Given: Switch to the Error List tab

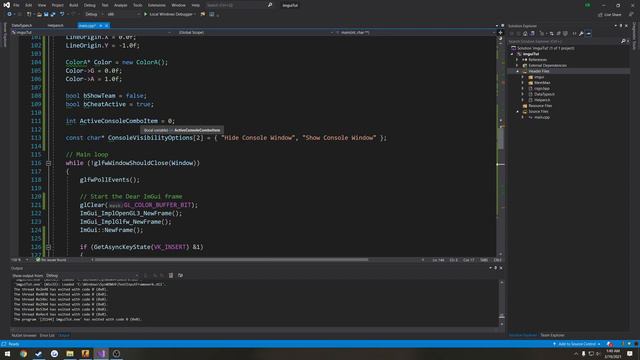Looking at the screenshot, I should point(47,336).
